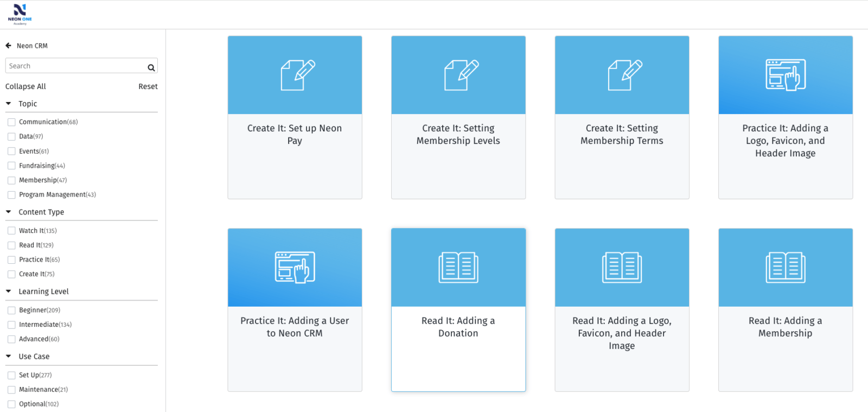This screenshot has height=412, width=868.
Task: Click the Reset filters link
Action: (148, 86)
